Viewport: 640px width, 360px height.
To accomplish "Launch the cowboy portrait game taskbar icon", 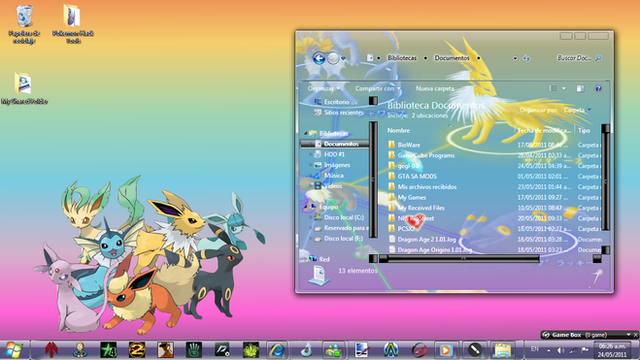I will tap(165, 350).
